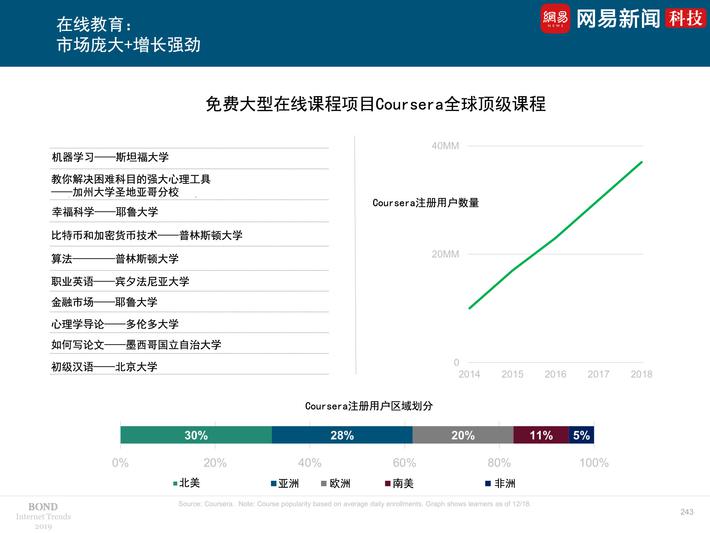This screenshot has height=533, width=710.
Task: Click the red NetEase logo icon
Action: click(555, 17)
